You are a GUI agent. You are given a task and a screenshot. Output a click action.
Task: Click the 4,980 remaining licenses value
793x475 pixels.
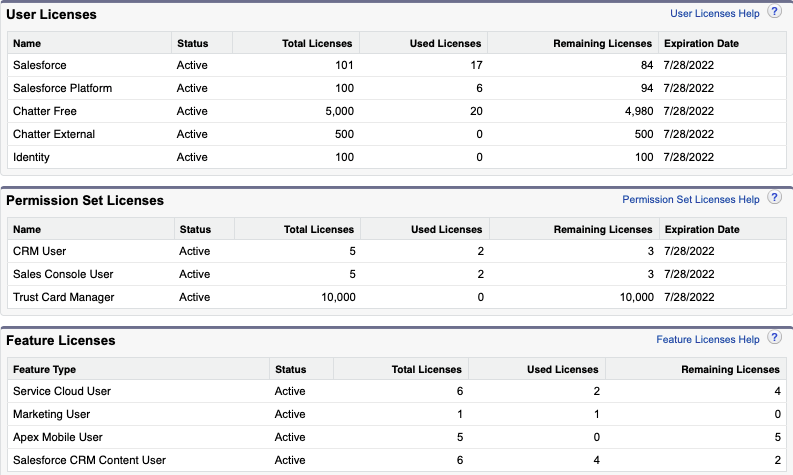pyautogui.click(x=639, y=111)
